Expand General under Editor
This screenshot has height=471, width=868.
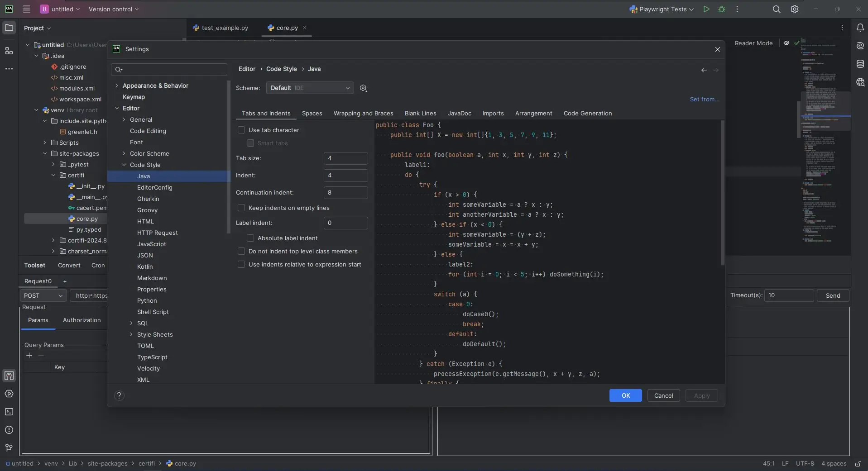[124, 120]
